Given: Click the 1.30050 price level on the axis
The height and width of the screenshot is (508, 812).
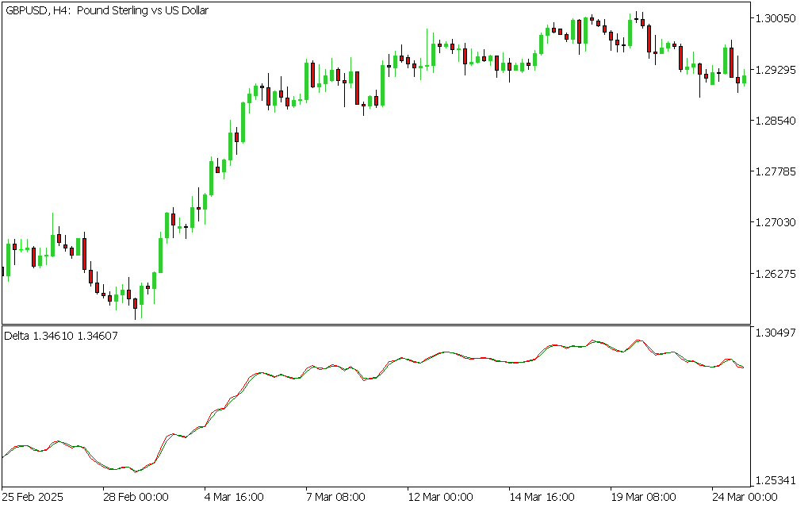Looking at the screenshot, I should [x=778, y=18].
